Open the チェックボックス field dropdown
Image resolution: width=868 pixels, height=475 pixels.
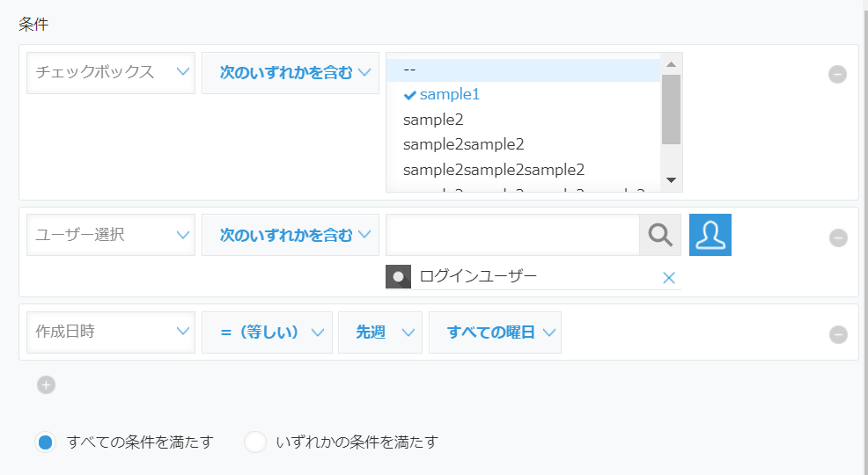[x=111, y=72]
